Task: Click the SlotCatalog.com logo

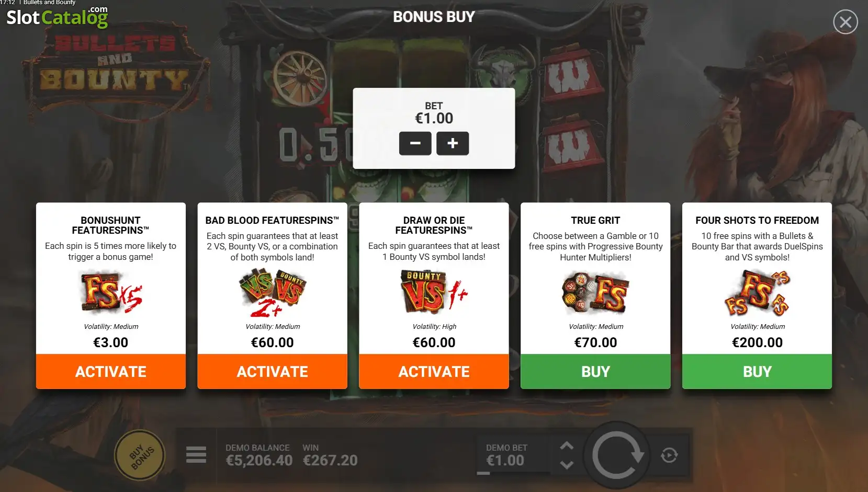Action: pos(57,17)
